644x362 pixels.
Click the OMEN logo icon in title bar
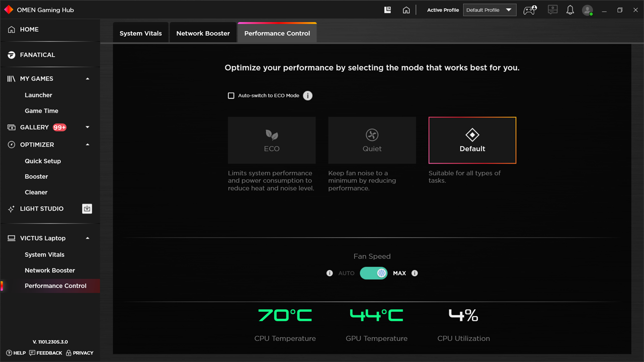tap(9, 10)
